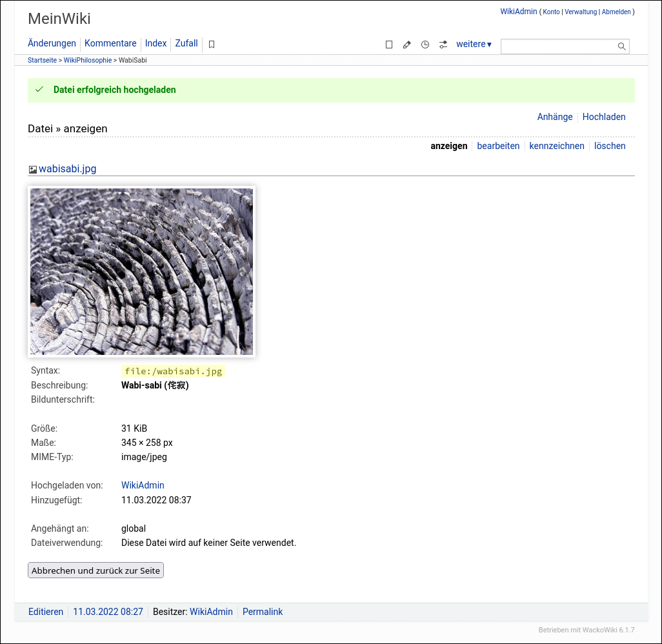Switch to the kennzeichnen tab
The image size is (662, 644).
pyautogui.click(x=557, y=146)
